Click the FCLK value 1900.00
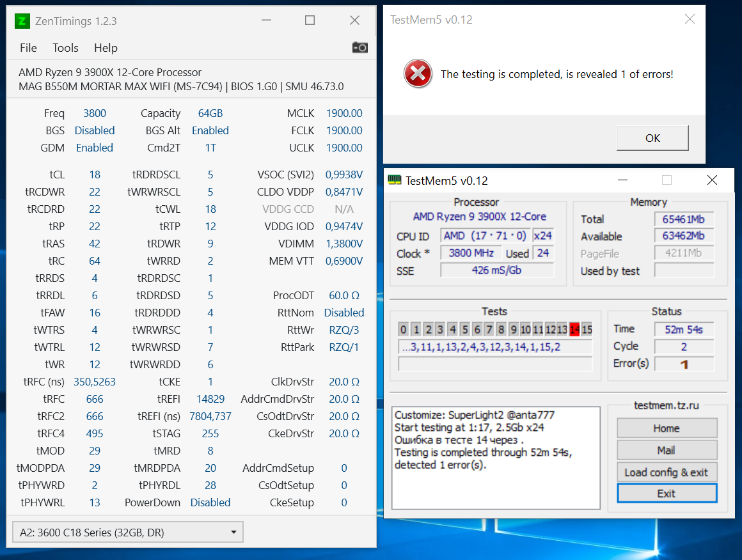742x560 pixels. (344, 130)
